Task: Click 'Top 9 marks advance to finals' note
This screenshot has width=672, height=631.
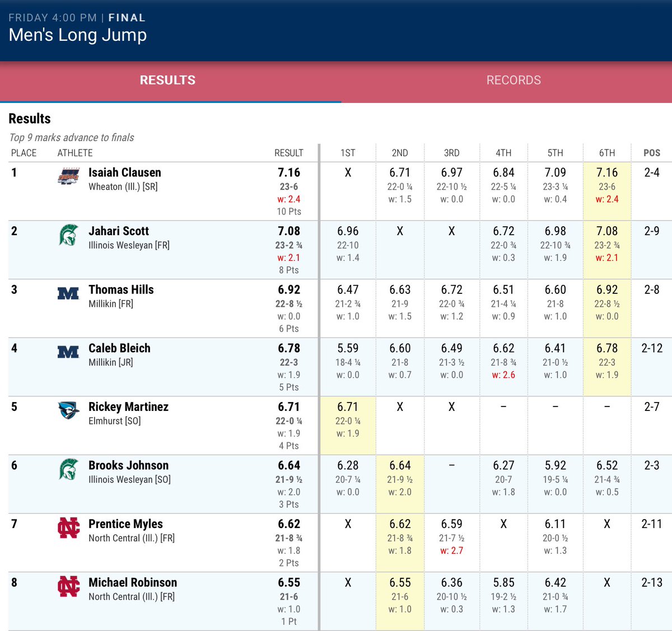Action: tap(72, 138)
